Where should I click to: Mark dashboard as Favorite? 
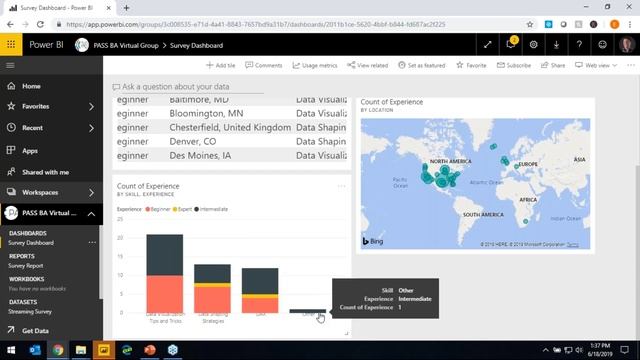(471, 65)
